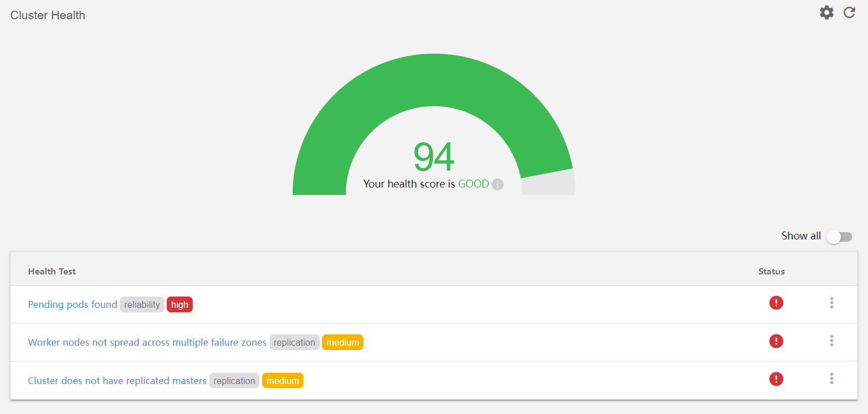
Task: Click the Status column header
Action: 771,271
